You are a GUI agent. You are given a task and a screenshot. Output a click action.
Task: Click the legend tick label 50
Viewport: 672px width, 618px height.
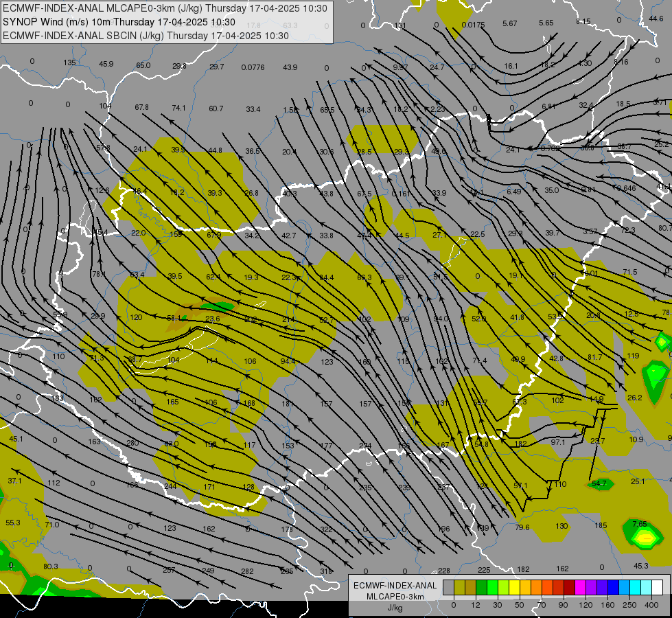(x=520, y=605)
